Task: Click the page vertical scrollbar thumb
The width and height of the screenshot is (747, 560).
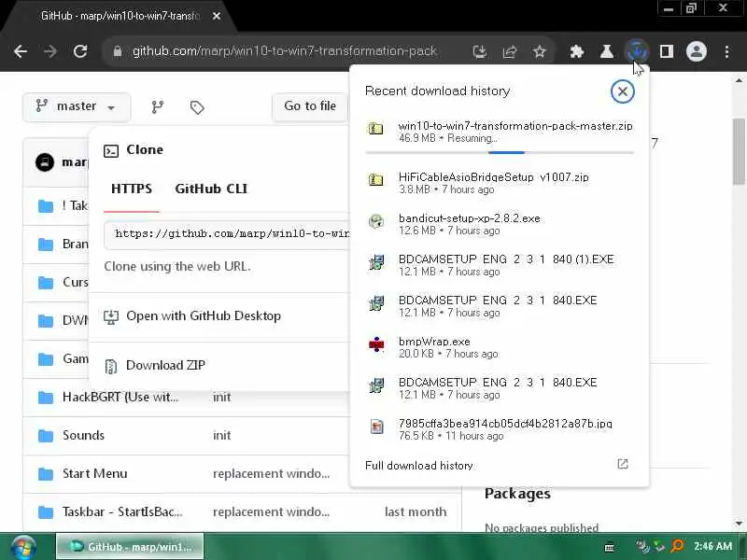Action: click(x=739, y=151)
